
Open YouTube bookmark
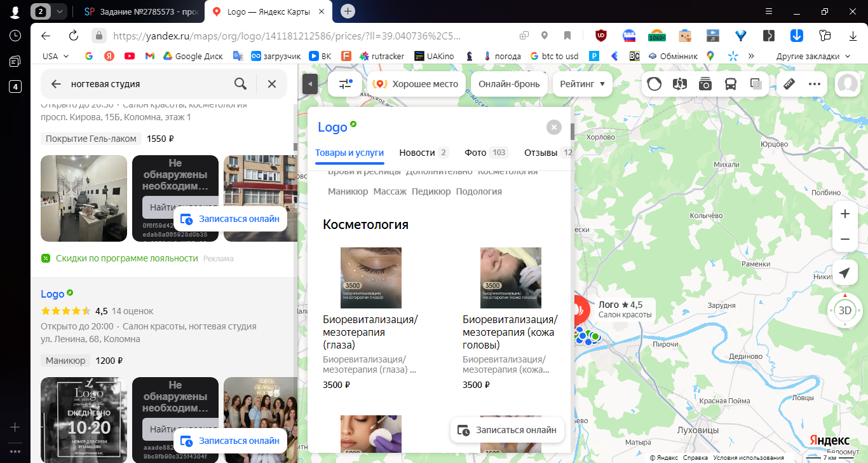click(130, 56)
